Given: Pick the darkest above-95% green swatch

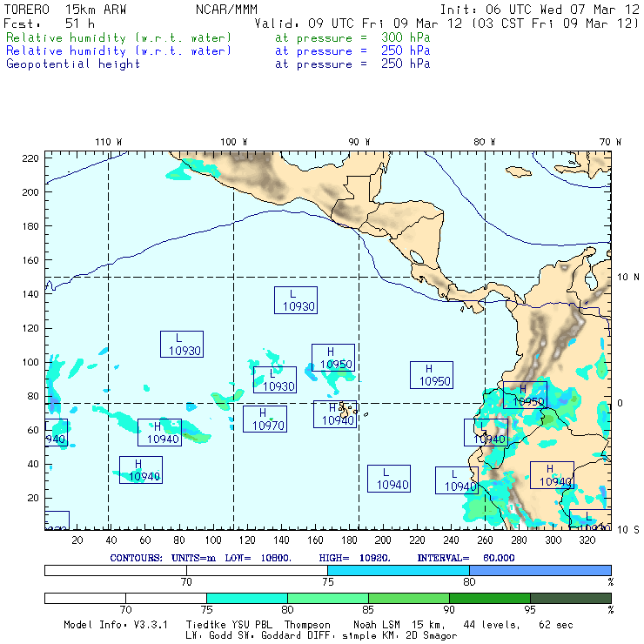Looking at the screenshot, I should tap(571, 598).
